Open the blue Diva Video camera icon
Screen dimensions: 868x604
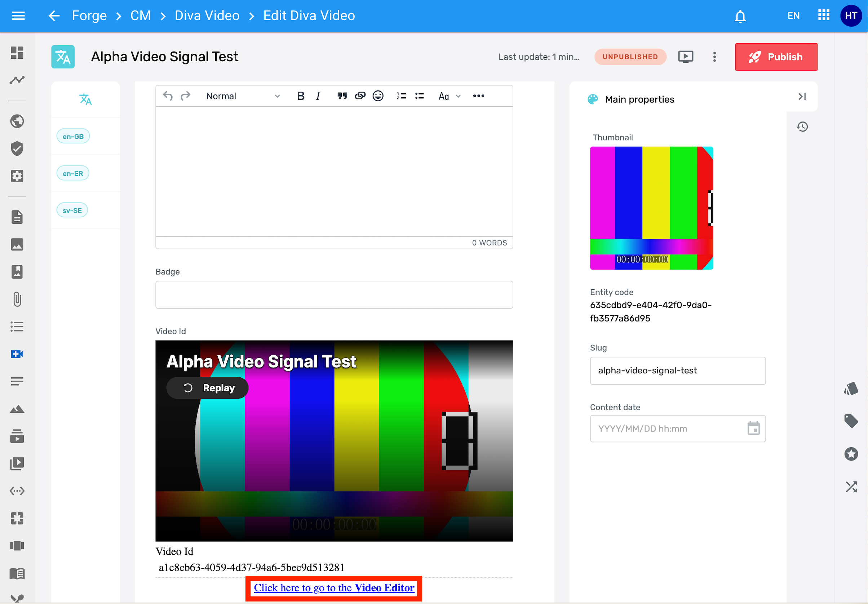tap(17, 354)
